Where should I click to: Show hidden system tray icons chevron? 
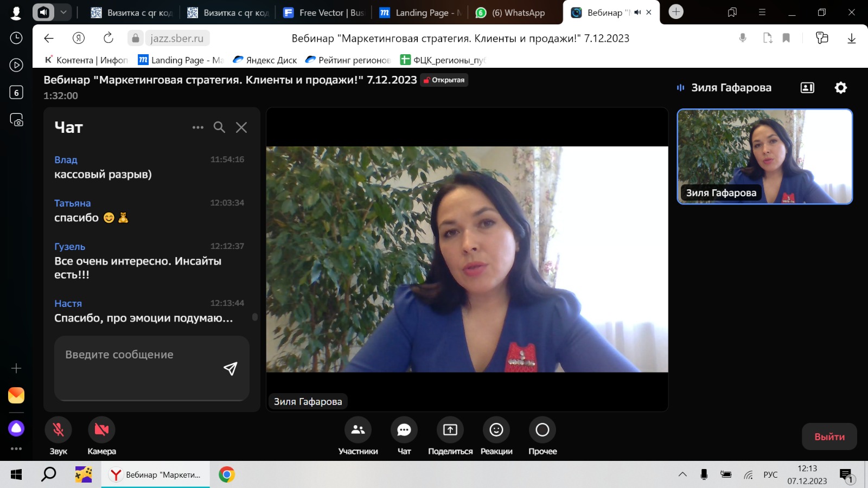[x=682, y=474]
